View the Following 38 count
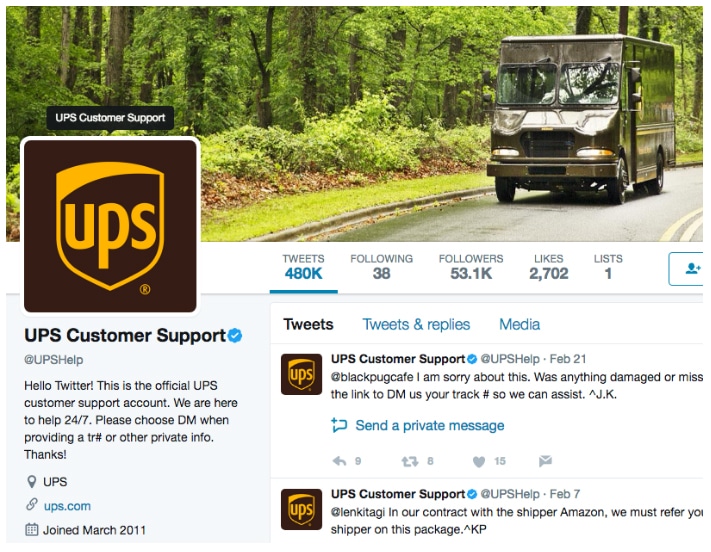The width and height of the screenshot is (711, 552). coord(381,267)
